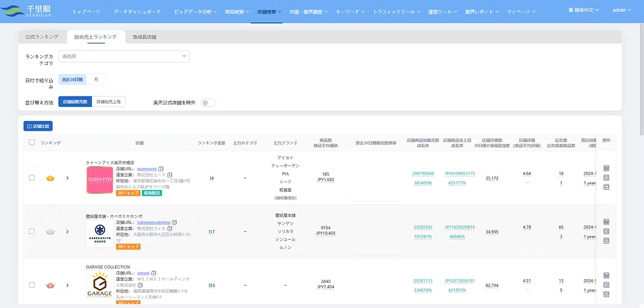Click the copy icon beside the weiwei URL
The height and width of the screenshot is (308, 644).
[154, 273]
